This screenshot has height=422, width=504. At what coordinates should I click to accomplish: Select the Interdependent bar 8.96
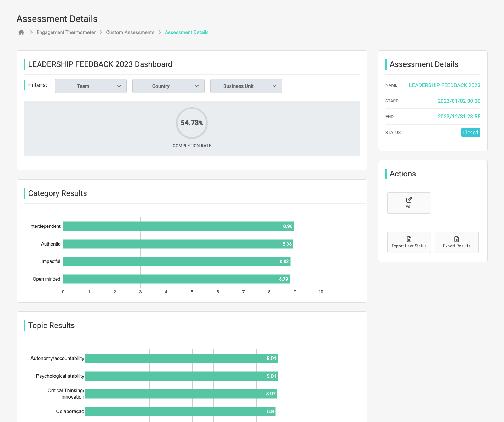tap(179, 226)
